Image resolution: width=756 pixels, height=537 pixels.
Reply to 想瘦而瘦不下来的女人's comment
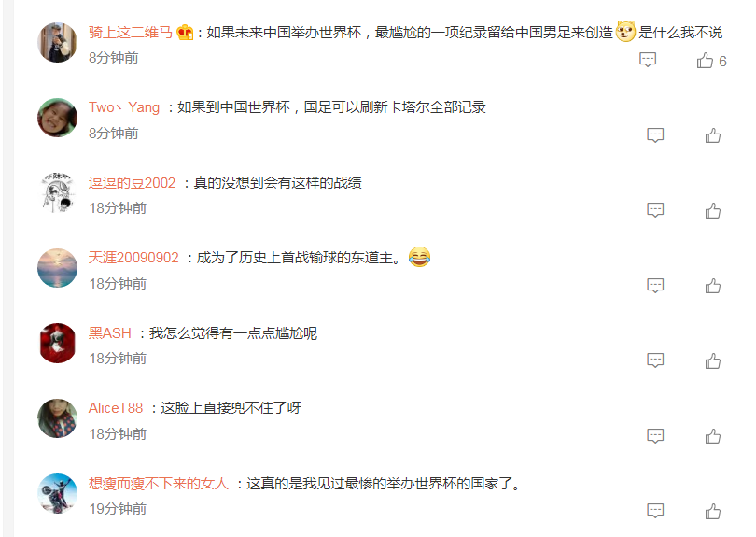655,511
